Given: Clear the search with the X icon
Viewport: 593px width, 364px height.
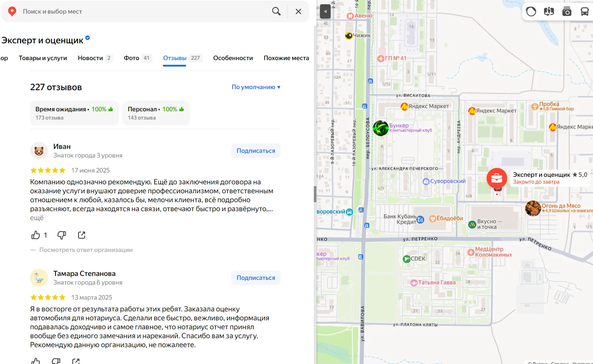Looking at the screenshot, I should tap(298, 11).
